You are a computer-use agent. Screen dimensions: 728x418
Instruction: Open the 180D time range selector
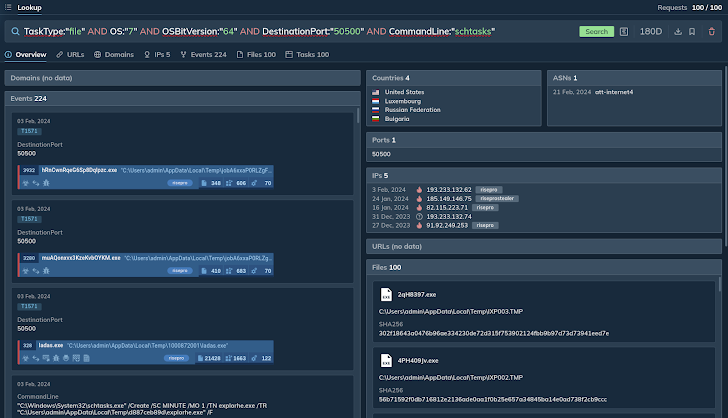coord(650,31)
